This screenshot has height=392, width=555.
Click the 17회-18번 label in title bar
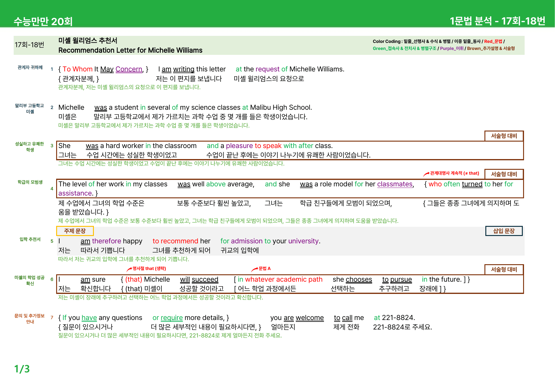pos(29,45)
